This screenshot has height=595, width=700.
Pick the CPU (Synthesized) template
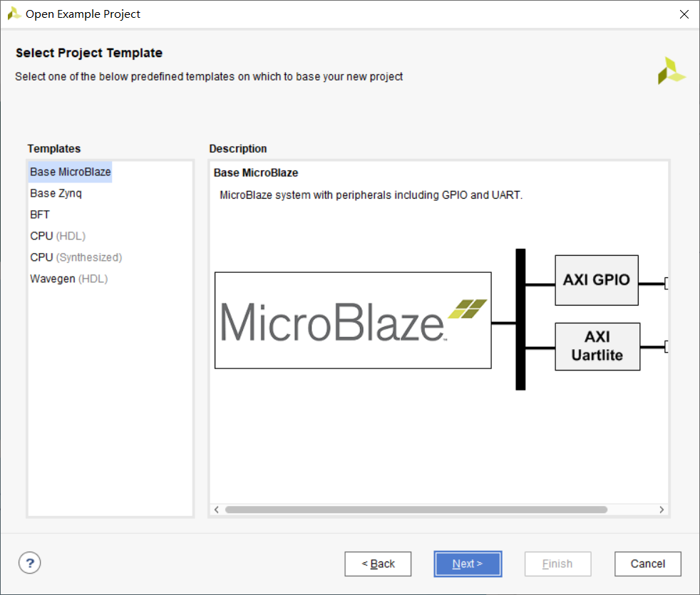(x=76, y=257)
